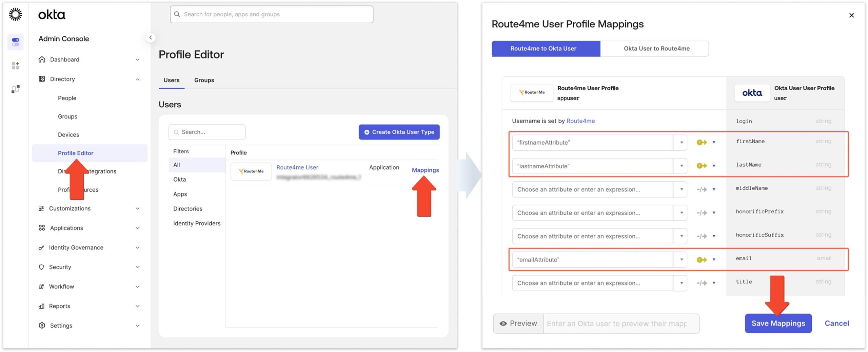This screenshot has height=352, width=868.
Task: Collapse the Directory section chevron
Action: click(137, 79)
